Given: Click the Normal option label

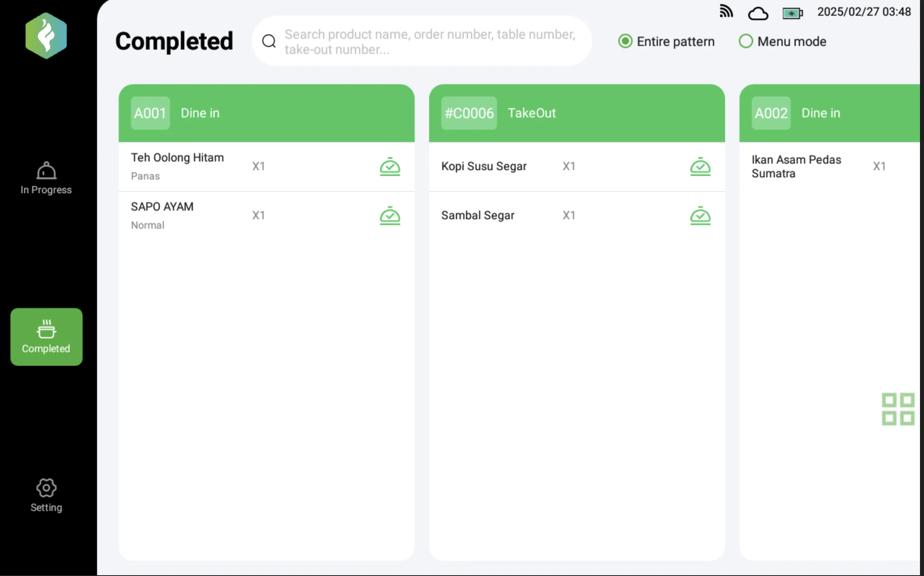Looking at the screenshot, I should coord(148,225).
